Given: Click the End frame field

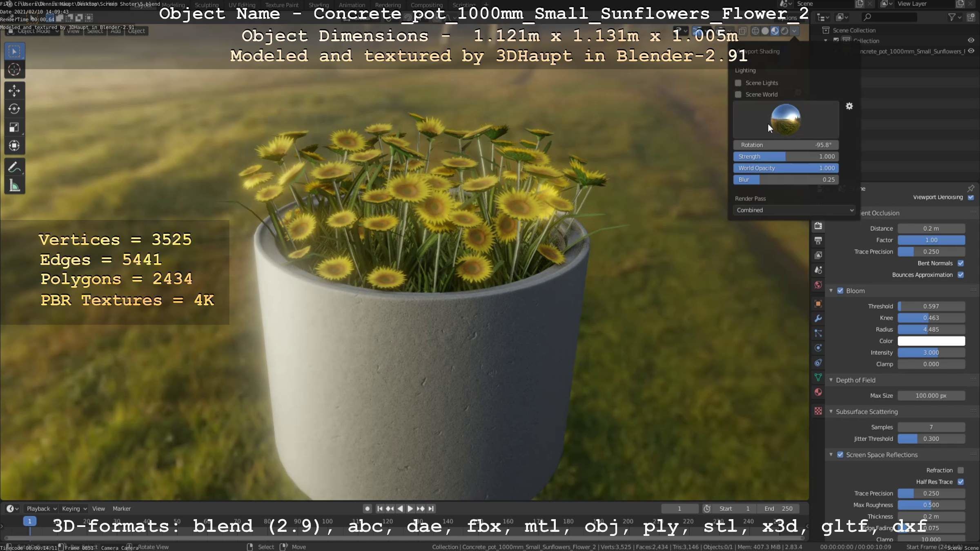Looking at the screenshot, I should [780, 509].
